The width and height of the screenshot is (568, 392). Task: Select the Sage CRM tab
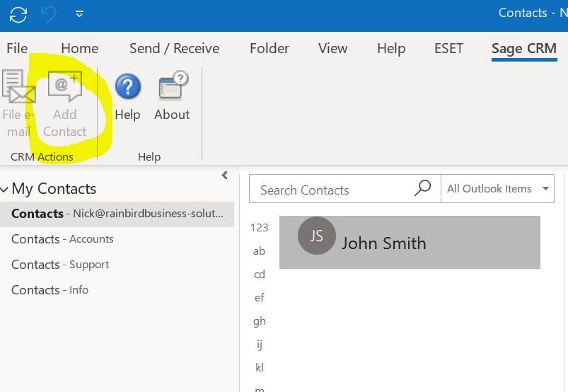point(524,49)
